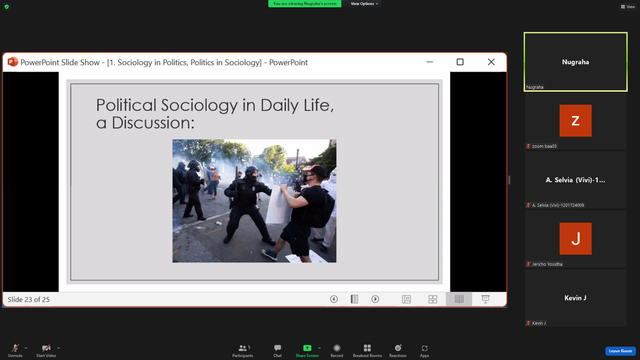This screenshot has height=360, width=640.
Task: Select Jericho Yosidha participant tile
Action: 576,239
